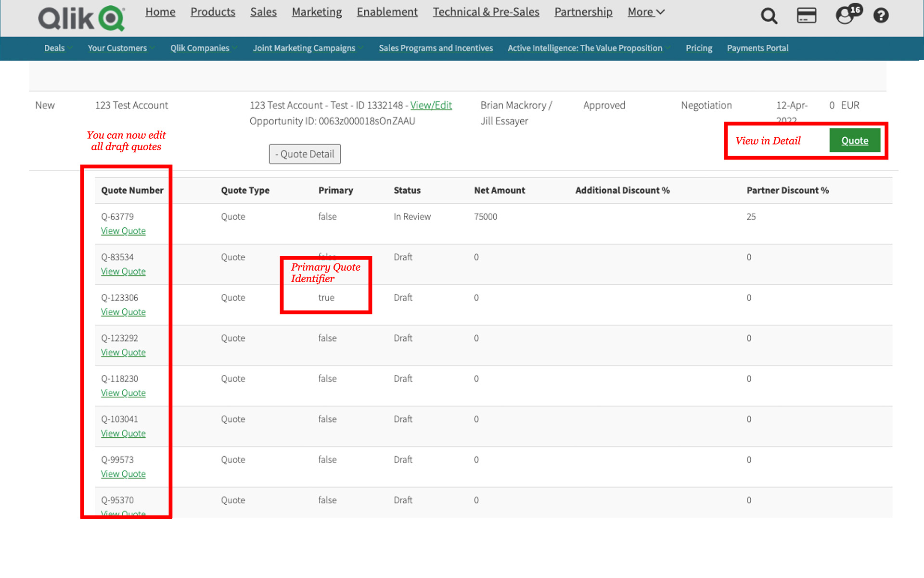Image resolution: width=924 pixels, height=578 pixels.
Task: Click the View/Edit opportunity link
Action: tap(431, 105)
